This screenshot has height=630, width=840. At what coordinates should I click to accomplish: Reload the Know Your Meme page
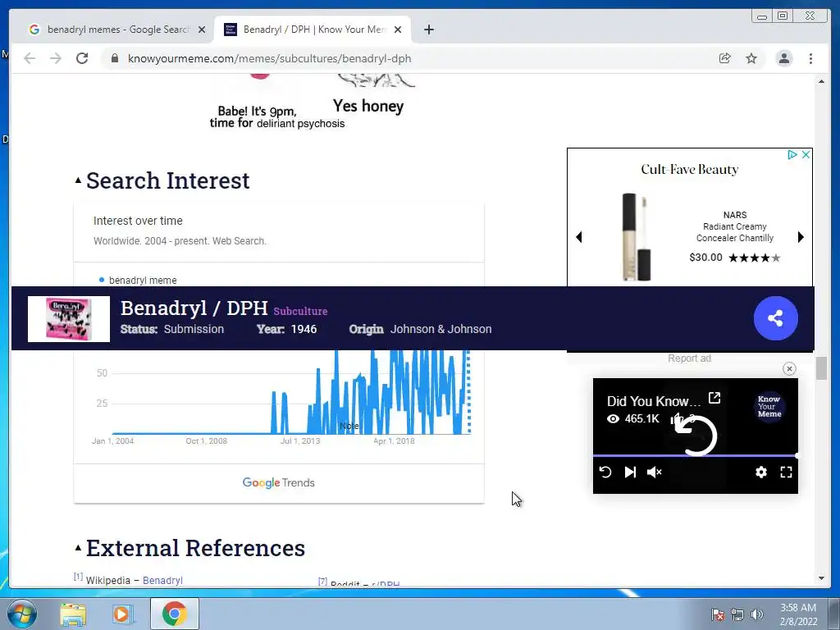(82, 58)
